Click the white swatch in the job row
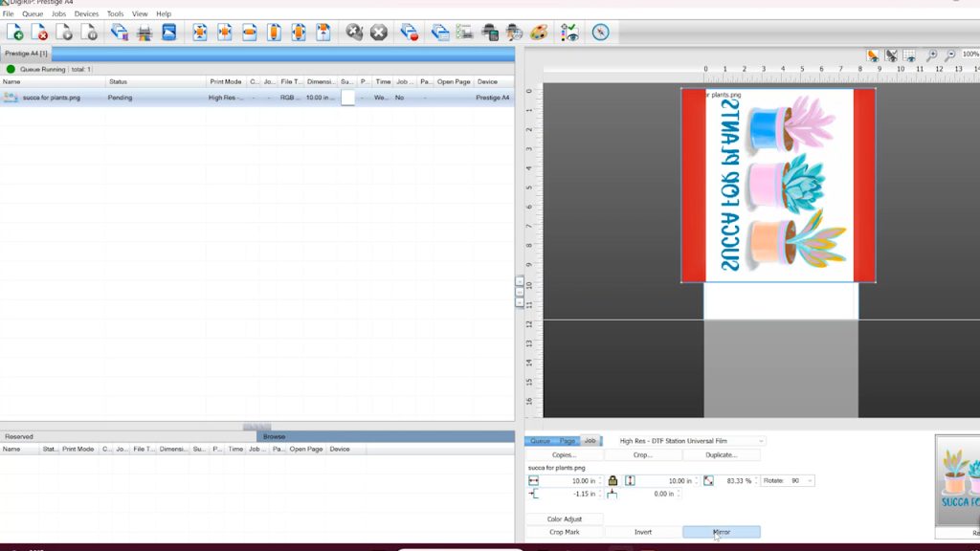Screen dimensions: 980x551 [x=347, y=98]
